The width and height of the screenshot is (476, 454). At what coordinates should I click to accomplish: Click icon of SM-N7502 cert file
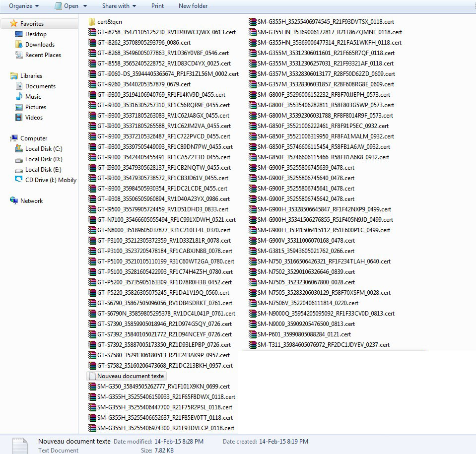252,271
